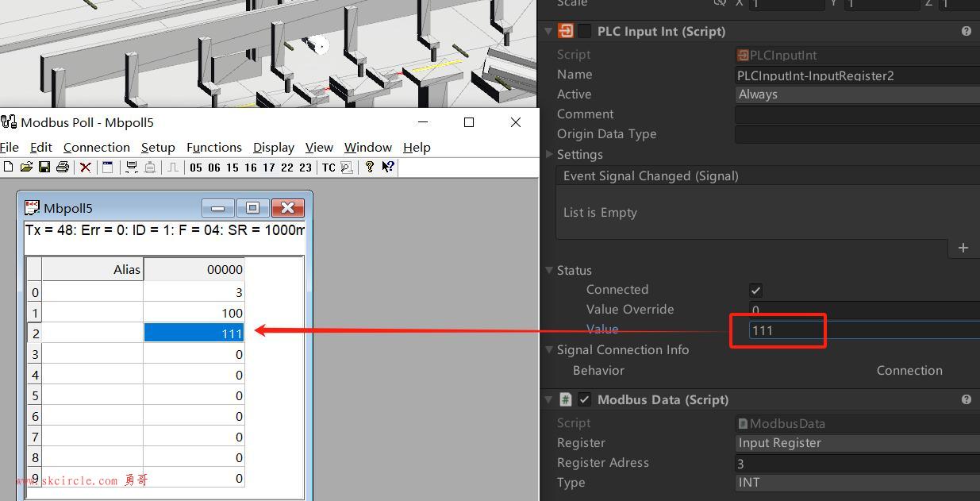
Task: Click the Open file icon in Modbus Poll toolbar
Action: point(26,167)
